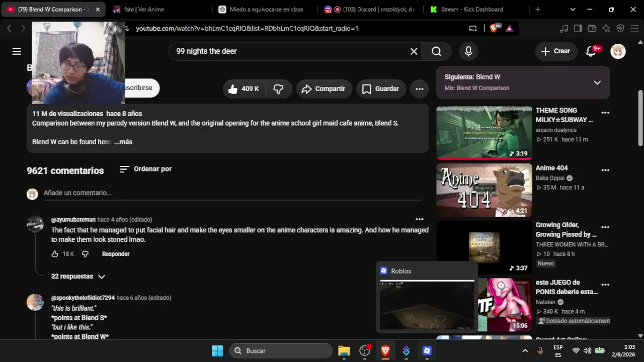Dislike the Blend W Comparison video
Image resolution: width=644 pixels, height=362 pixels.
click(278, 89)
